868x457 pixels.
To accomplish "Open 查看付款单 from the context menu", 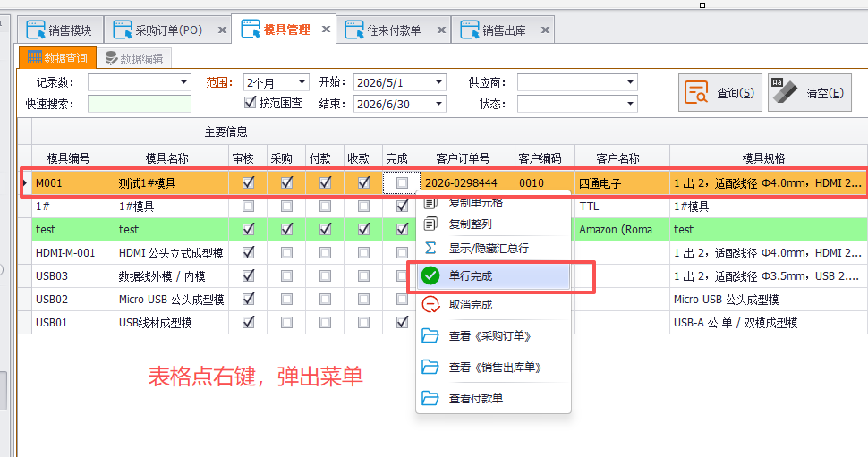I will point(494,397).
